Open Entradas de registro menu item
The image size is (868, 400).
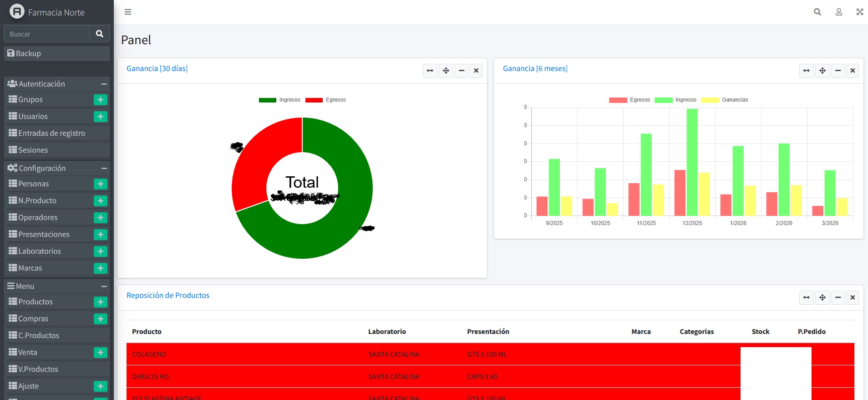point(51,133)
